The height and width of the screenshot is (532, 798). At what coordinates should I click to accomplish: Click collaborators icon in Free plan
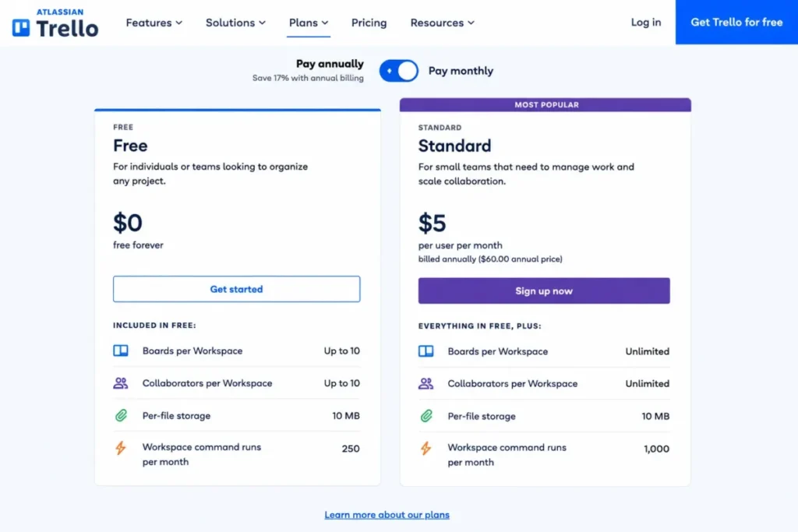coord(121,383)
